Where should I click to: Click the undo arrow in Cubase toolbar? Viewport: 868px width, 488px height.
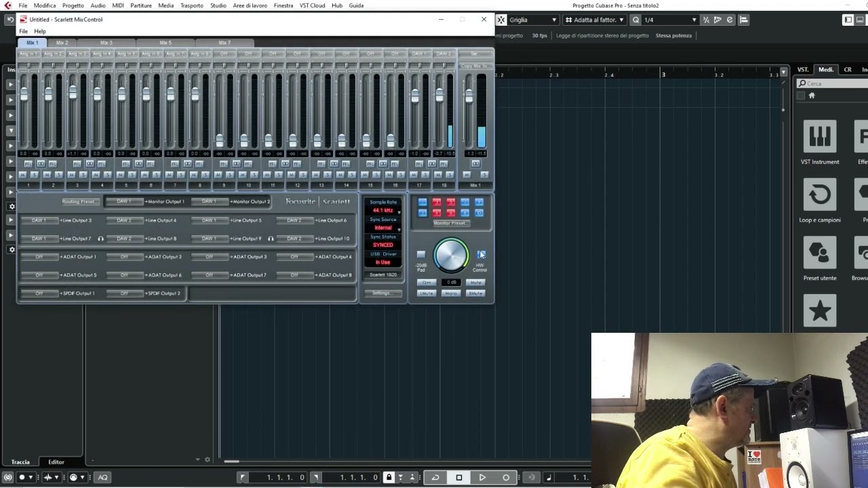coord(9,20)
